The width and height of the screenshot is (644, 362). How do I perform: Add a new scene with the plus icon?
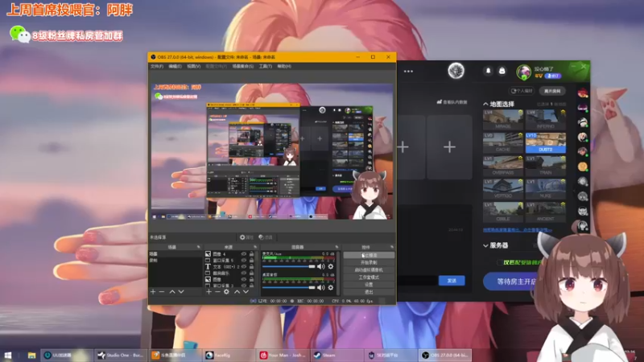click(x=153, y=291)
